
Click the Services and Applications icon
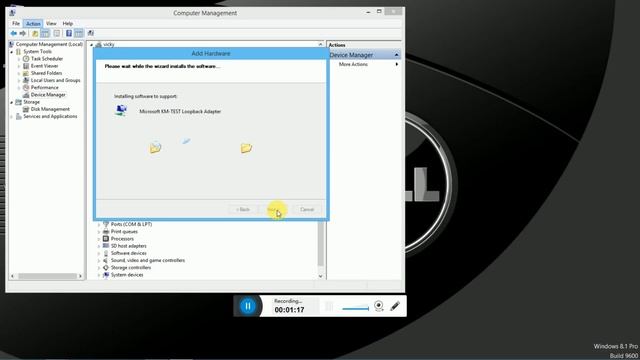point(18,116)
